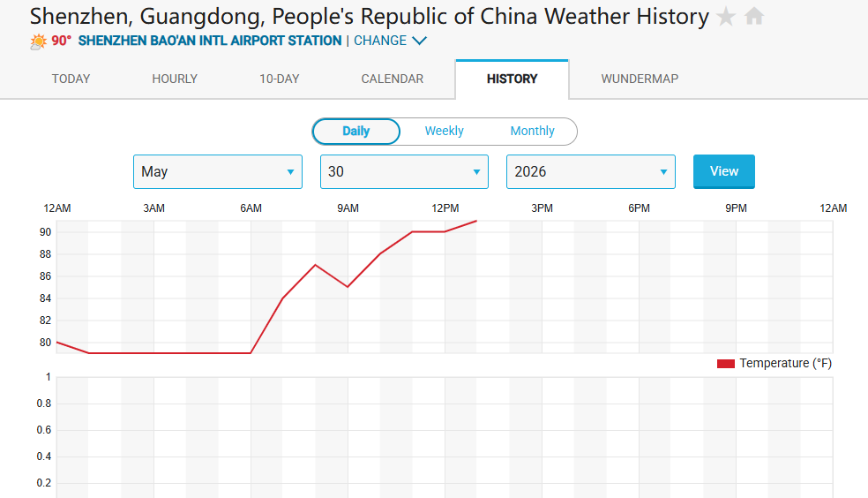
Task: Select the Daily view toggle
Action: (356, 132)
